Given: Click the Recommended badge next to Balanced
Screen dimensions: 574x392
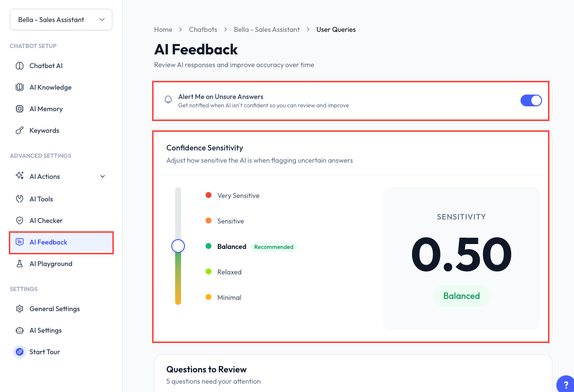Looking at the screenshot, I should [x=274, y=247].
